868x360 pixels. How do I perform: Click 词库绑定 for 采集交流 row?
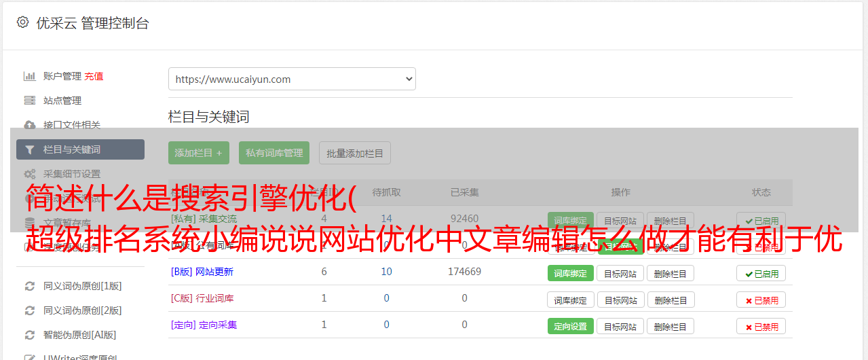tap(571, 221)
